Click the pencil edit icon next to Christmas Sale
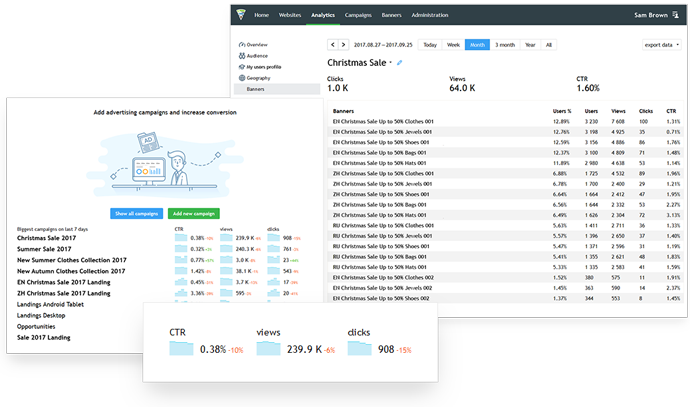The image size is (690, 407). coord(400,63)
